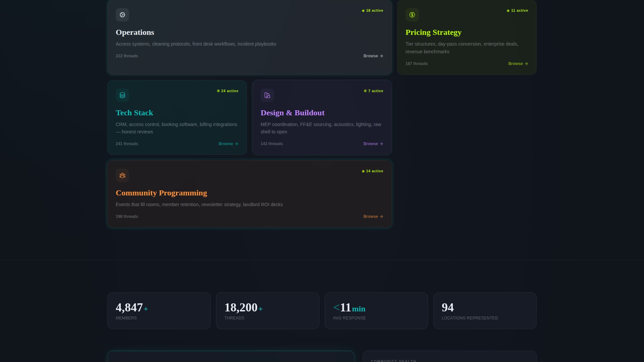
Task: Browse the Tech Stack category
Action: tap(228, 144)
